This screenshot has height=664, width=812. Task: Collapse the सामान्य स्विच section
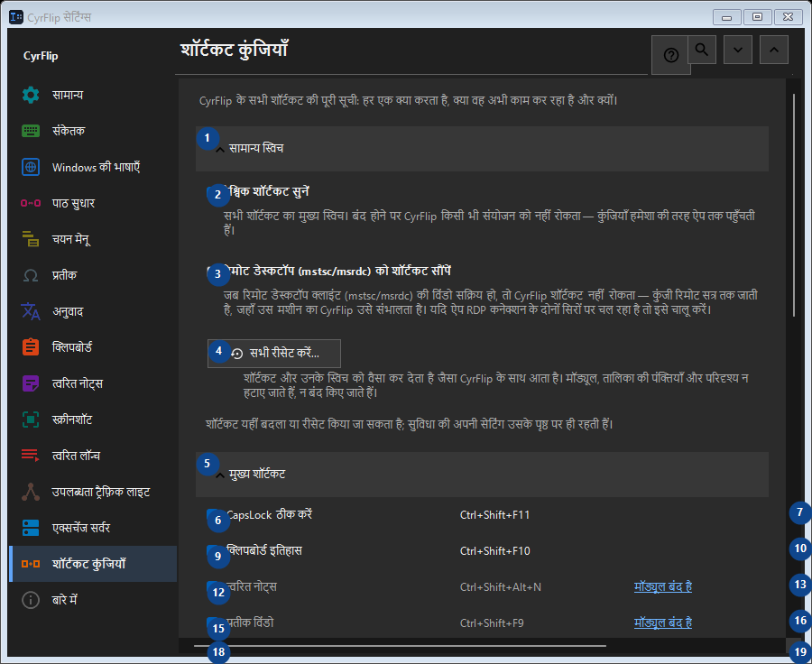(482, 149)
